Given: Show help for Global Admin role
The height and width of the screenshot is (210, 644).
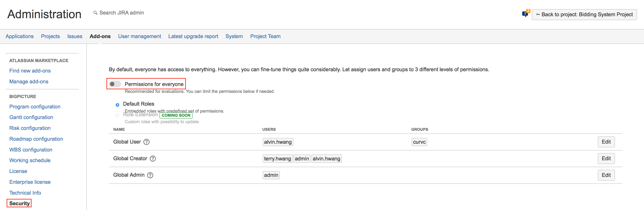Looking at the screenshot, I should point(150,175).
